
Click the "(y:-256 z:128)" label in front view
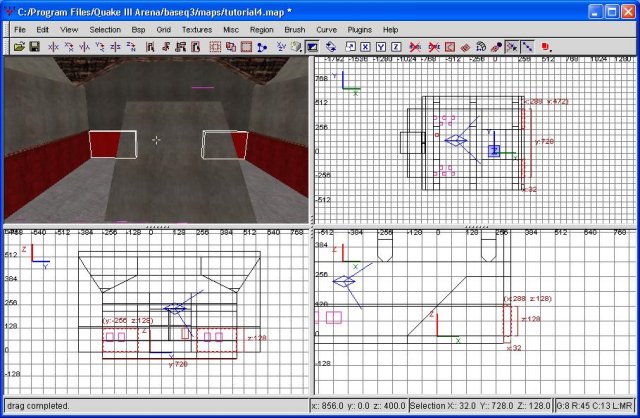[128, 320]
